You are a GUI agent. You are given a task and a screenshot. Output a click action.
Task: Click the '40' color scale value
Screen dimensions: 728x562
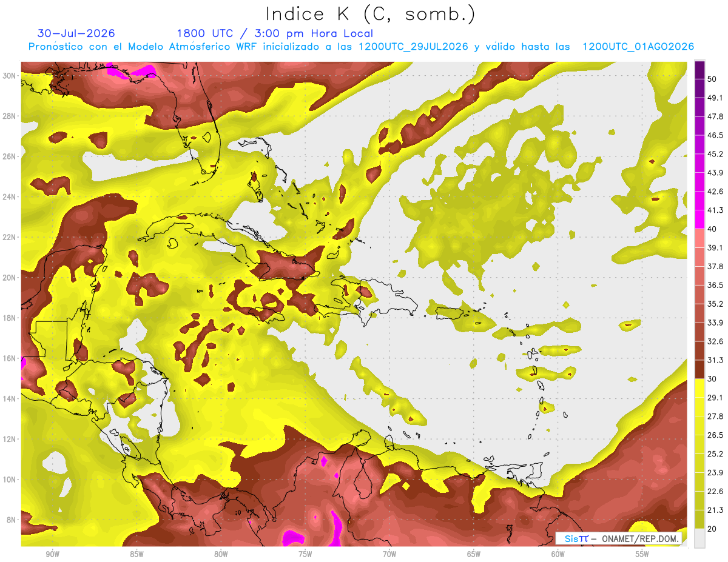point(712,229)
